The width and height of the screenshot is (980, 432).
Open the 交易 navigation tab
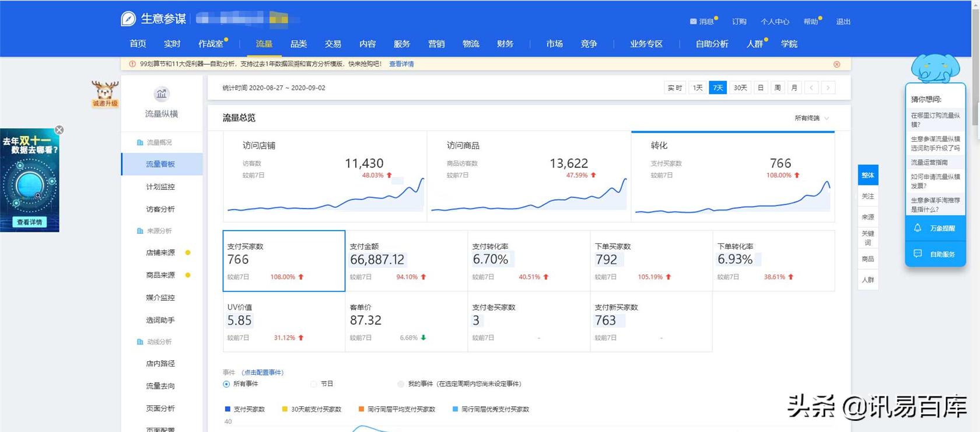pos(333,44)
